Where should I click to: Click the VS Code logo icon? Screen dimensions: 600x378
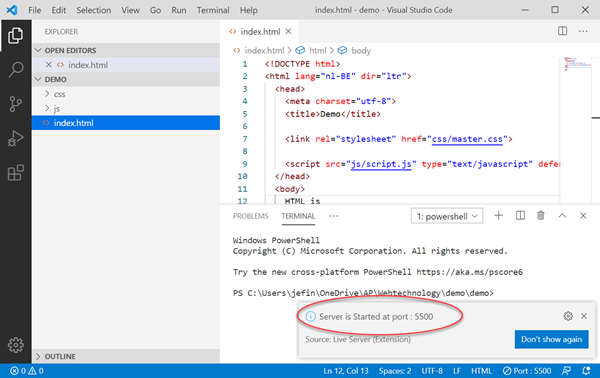pos(12,10)
